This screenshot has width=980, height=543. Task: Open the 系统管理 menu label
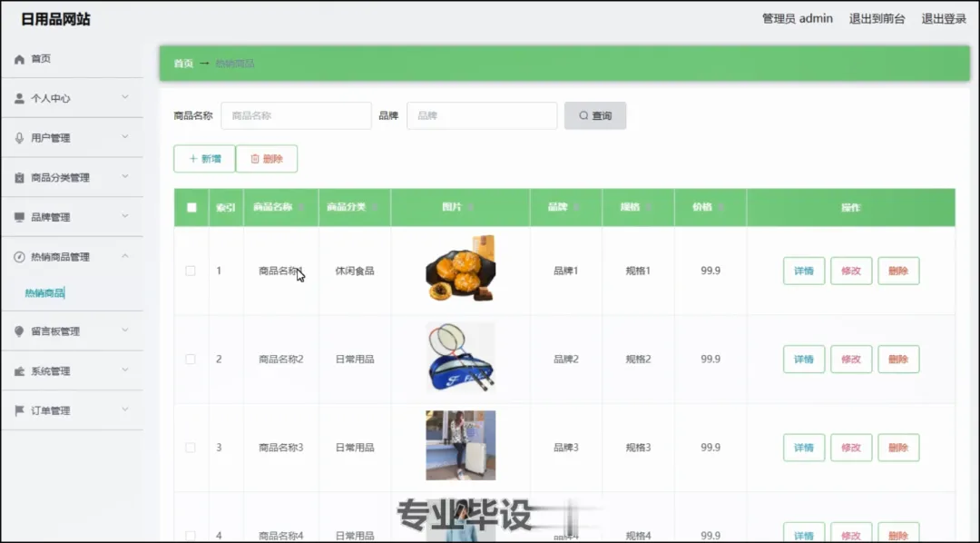click(51, 371)
